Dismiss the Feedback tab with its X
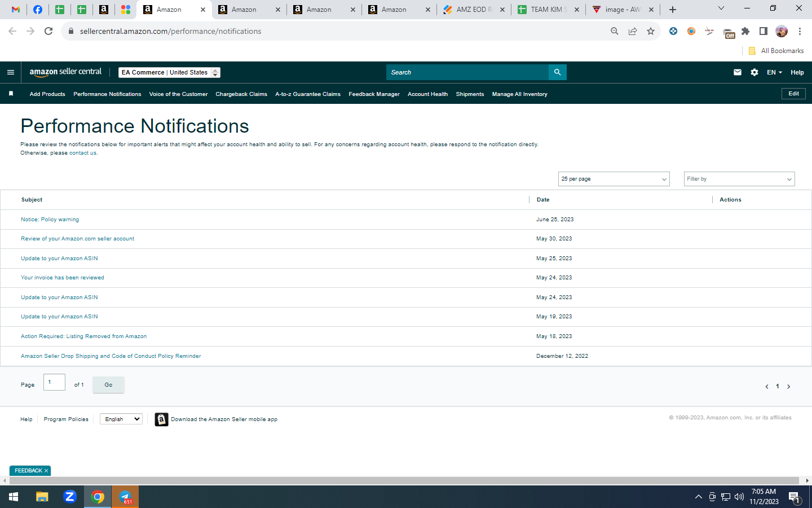This screenshot has height=508, width=812. click(x=46, y=471)
